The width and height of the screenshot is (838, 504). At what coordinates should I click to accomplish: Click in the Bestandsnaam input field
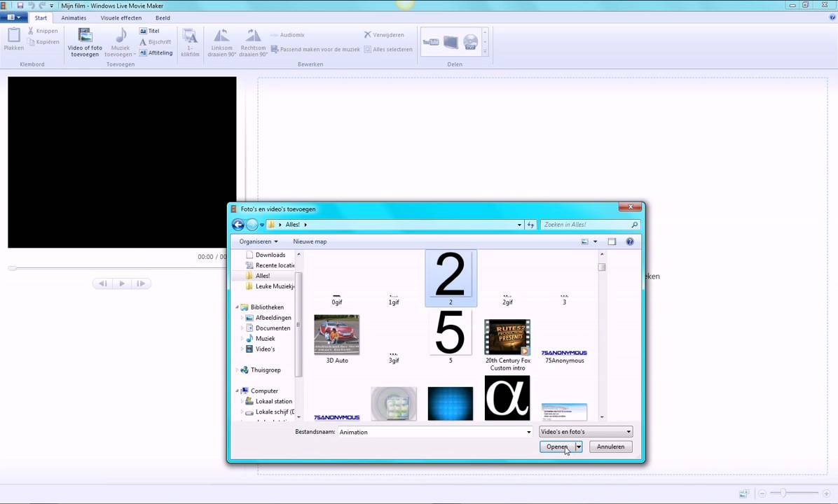[431, 432]
